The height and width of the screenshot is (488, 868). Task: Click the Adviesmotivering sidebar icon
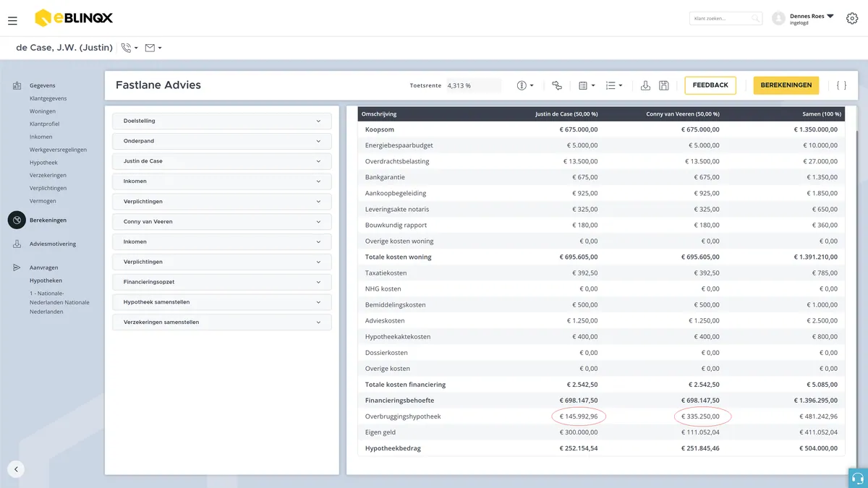click(x=17, y=244)
